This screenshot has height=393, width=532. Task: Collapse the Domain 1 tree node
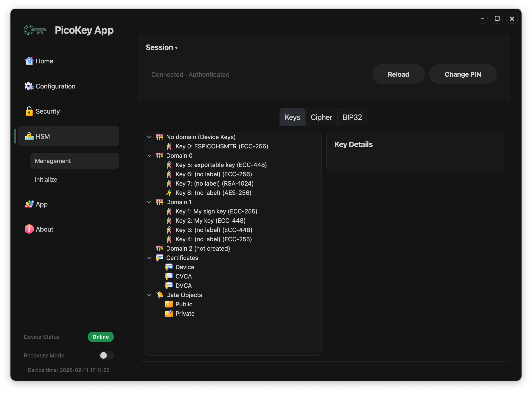tap(149, 202)
